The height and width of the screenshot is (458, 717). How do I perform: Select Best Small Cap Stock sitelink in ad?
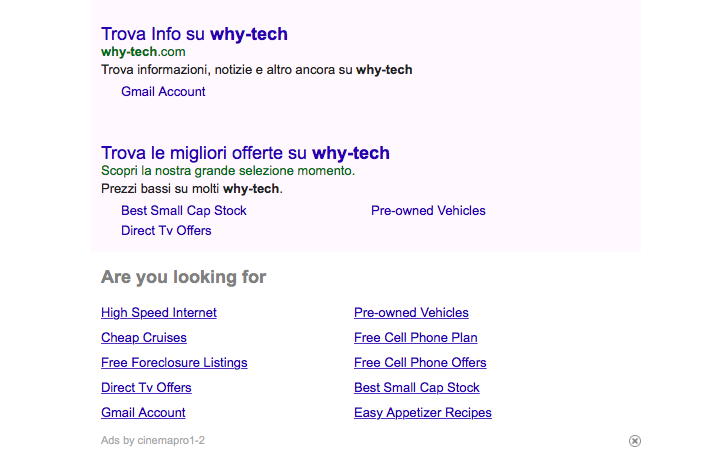184,210
